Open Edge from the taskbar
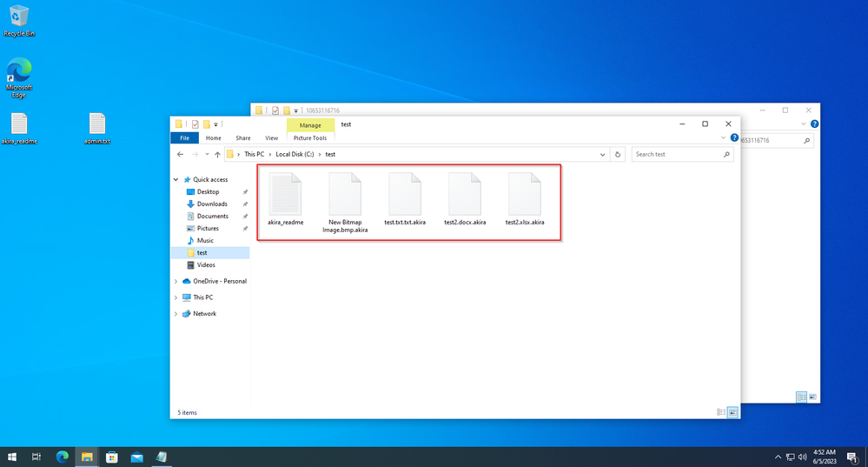The height and width of the screenshot is (467, 868). coord(62,457)
